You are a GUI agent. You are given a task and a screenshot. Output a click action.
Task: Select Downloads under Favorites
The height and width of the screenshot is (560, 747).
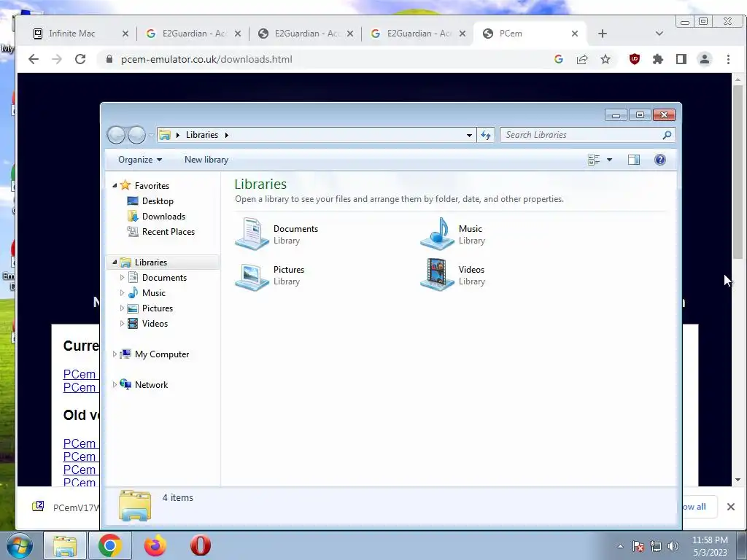tap(156, 216)
